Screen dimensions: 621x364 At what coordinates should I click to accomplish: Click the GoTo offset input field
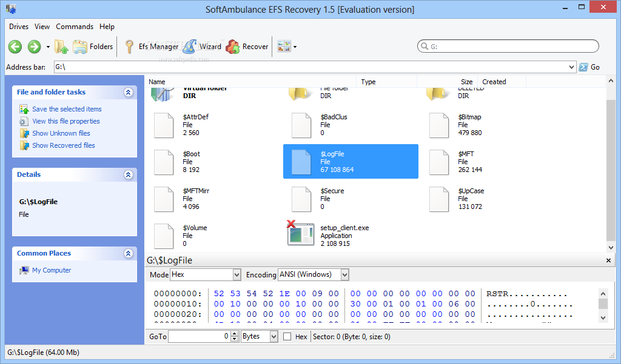point(199,336)
